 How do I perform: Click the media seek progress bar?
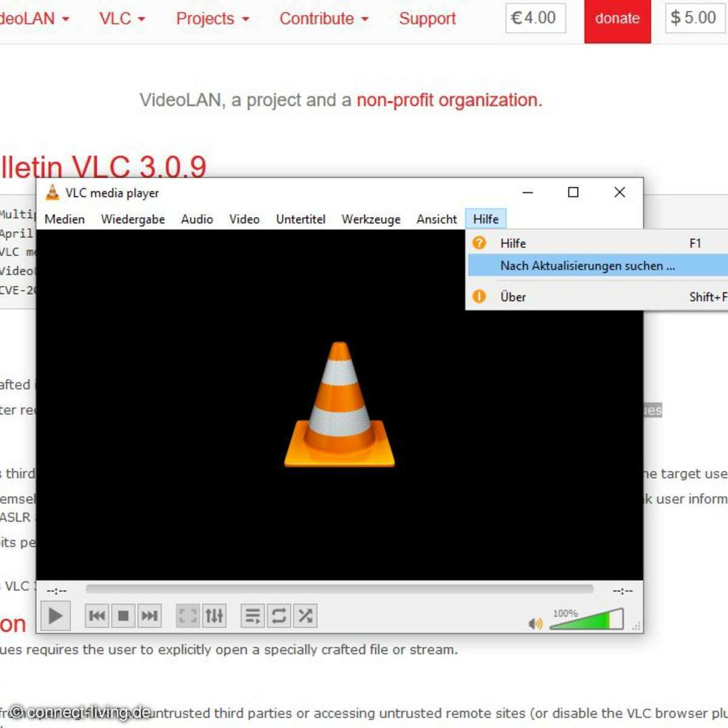340,589
